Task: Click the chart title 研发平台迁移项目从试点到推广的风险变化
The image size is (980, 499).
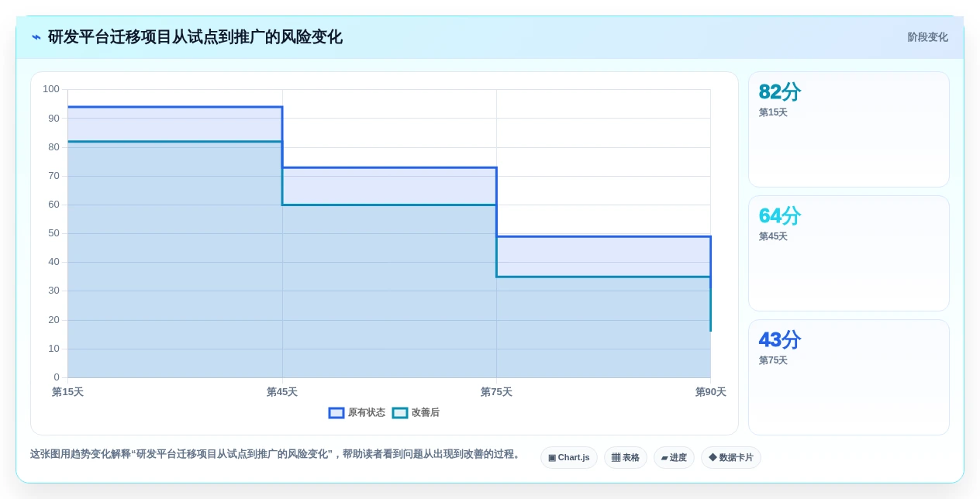Action: pos(195,37)
